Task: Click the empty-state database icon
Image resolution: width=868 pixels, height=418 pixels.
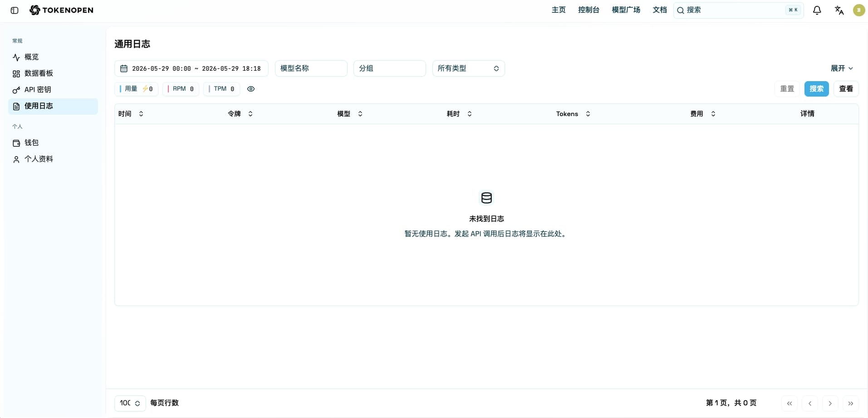Action: click(486, 198)
